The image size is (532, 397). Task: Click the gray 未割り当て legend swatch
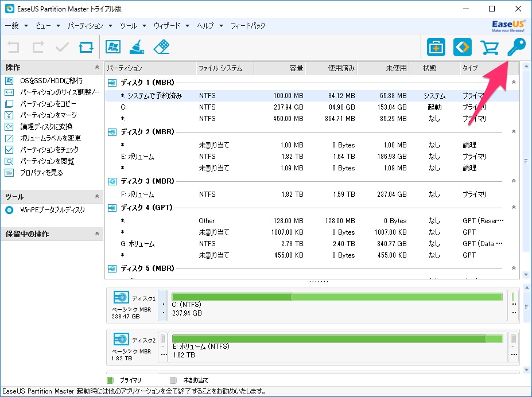tap(173, 380)
